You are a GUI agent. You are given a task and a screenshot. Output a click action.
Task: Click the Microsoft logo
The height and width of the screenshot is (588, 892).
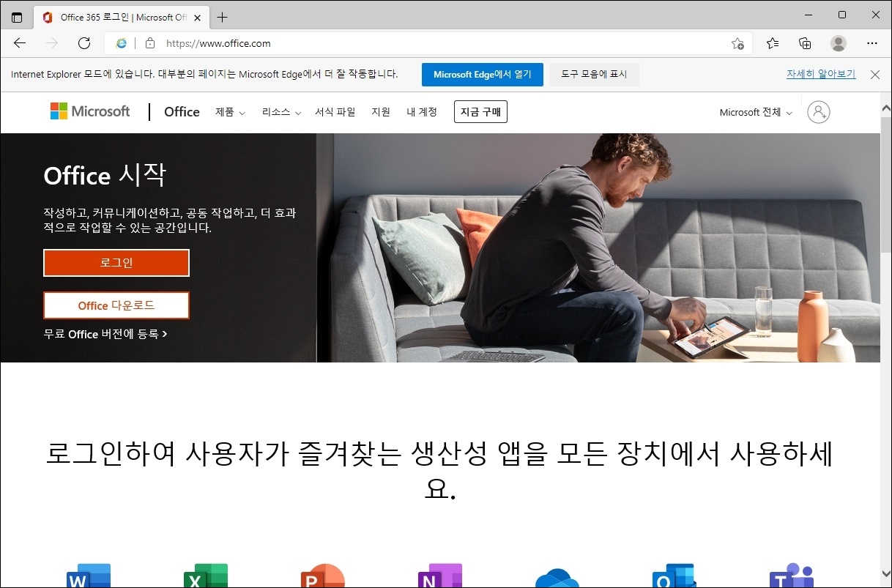coord(90,111)
